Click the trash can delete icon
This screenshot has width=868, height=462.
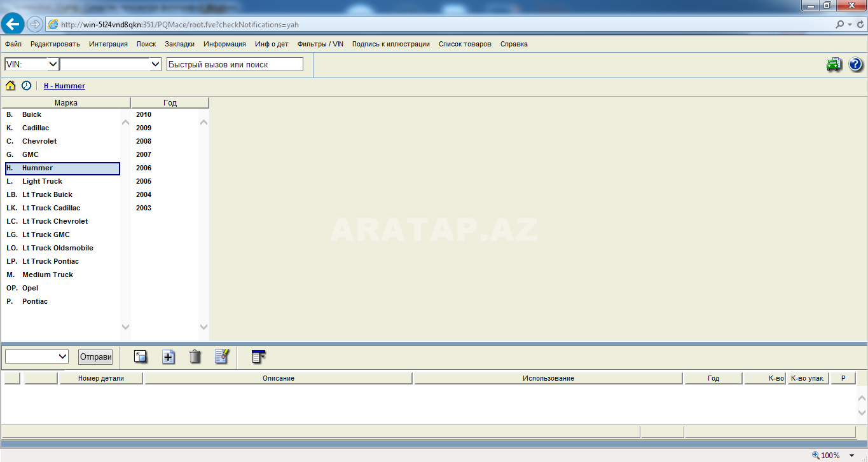tap(195, 357)
